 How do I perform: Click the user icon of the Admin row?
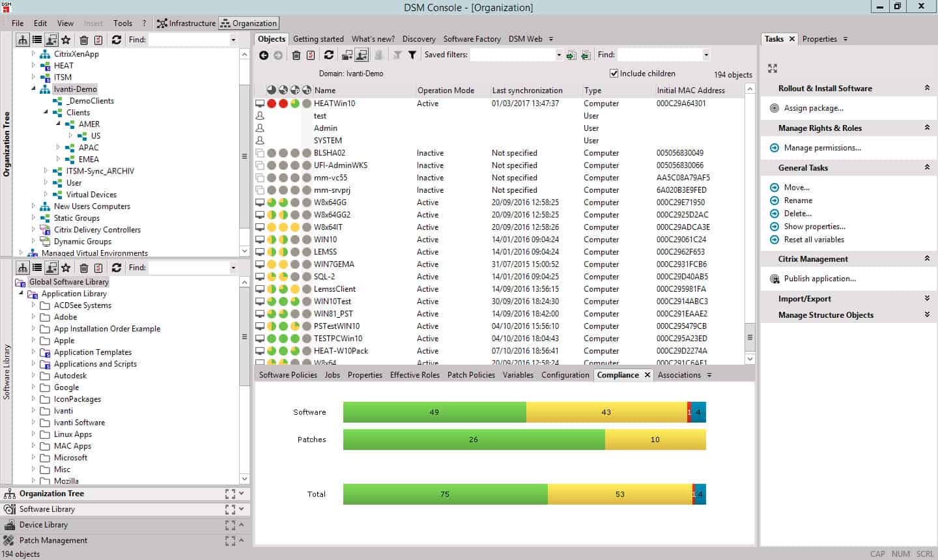pyautogui.click(x=260, y=128)
